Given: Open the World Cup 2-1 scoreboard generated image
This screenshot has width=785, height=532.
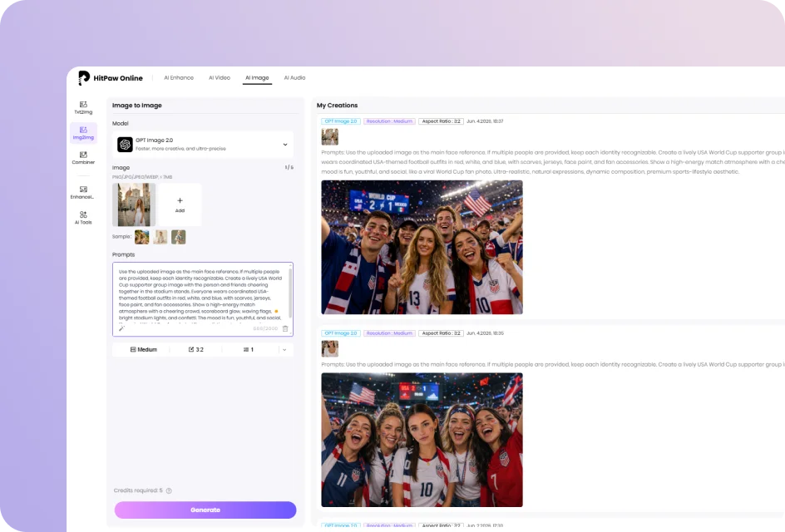Looking at the screenshot, I should [x=422, y=247].
